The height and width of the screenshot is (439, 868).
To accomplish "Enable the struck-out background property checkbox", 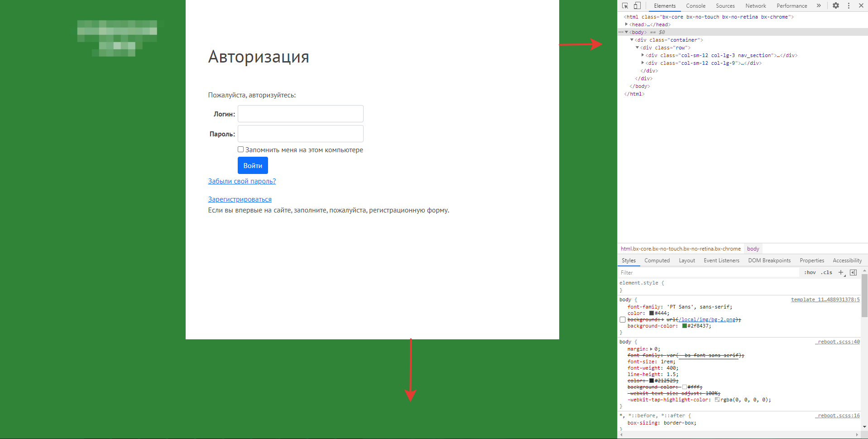I will pos(623,319).
